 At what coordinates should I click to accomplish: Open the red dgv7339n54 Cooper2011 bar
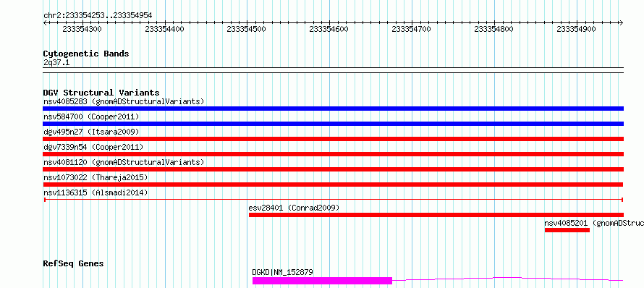pyautogui.click(x=333, y=154)
